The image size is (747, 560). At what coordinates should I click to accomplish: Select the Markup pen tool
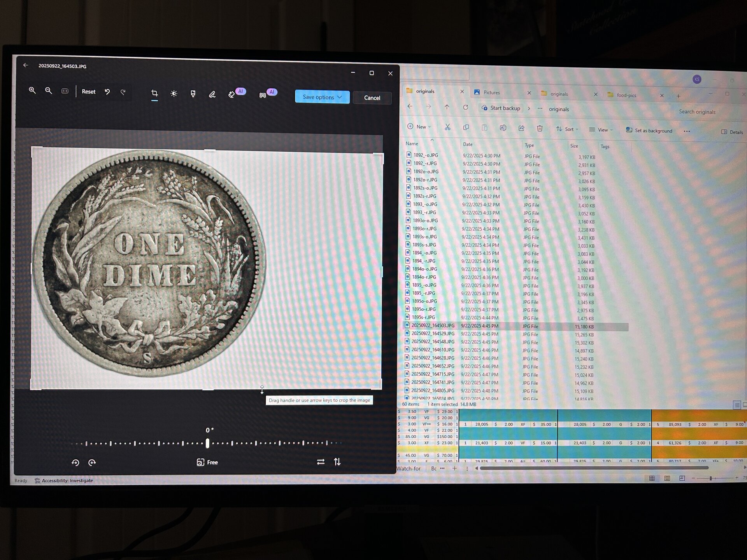[212, 94]
